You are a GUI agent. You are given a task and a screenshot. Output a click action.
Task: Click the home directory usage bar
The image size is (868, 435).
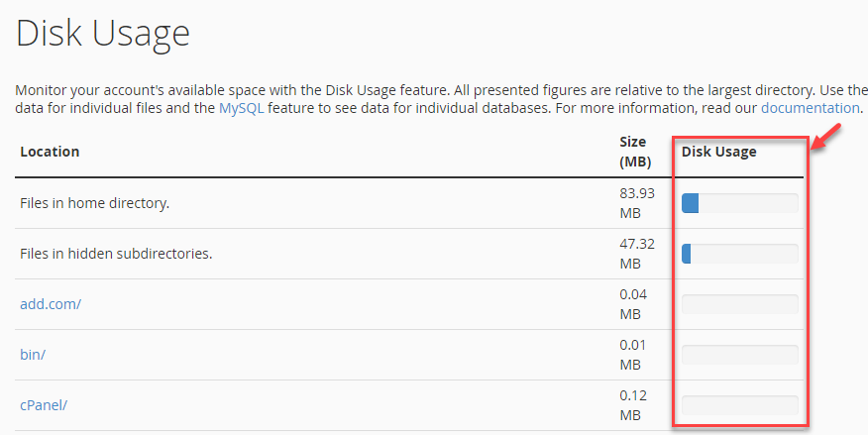[x=739, y=203]
